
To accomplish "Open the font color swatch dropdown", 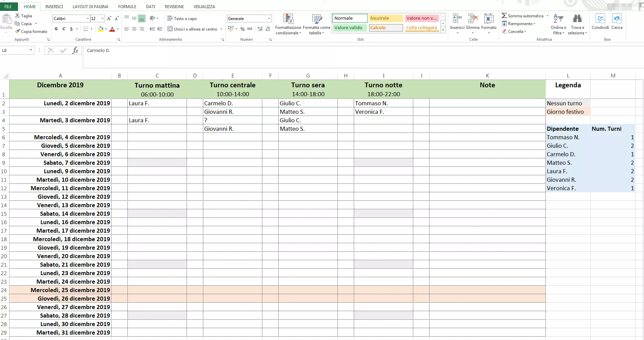I will (x=118, y=30).
